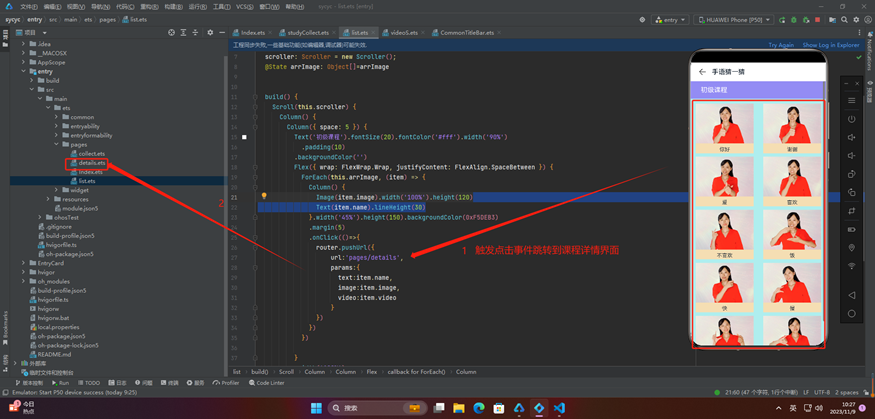Click the taskbar 搜索 search box
This screenshot has height=419, width=875.
pos(378,408)
